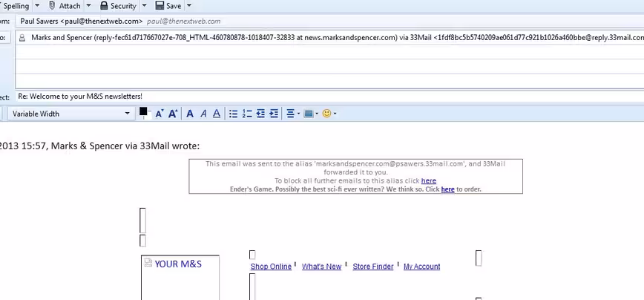The height and width of the screenshot is (300, 644).
Task: Open the text color swatch picker
Action: pyautogui.click(x=144, y=113)
